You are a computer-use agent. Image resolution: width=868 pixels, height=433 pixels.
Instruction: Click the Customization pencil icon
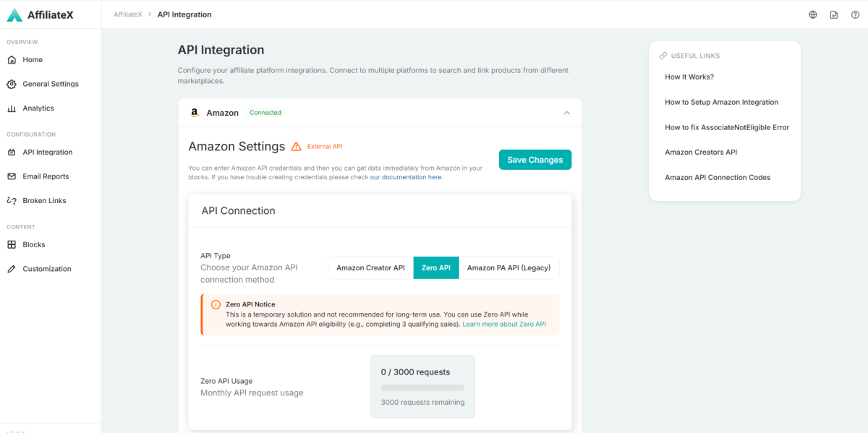click(12, 269)
